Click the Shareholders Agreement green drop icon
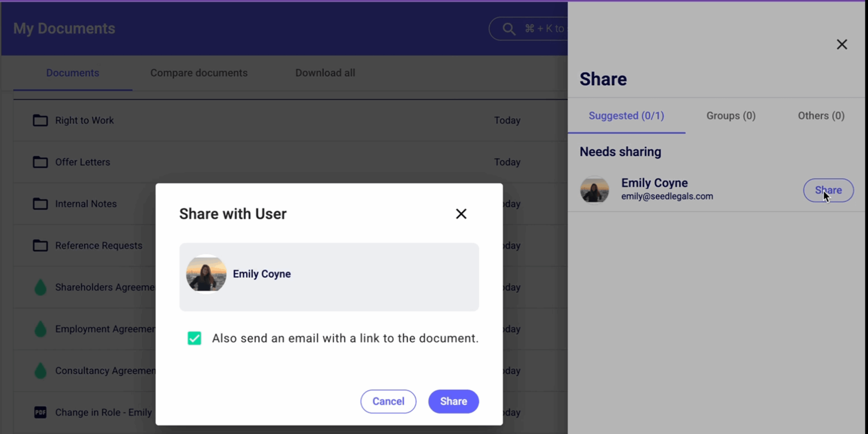This screenshot has height=434, width=868. click(x=40, y=287)
